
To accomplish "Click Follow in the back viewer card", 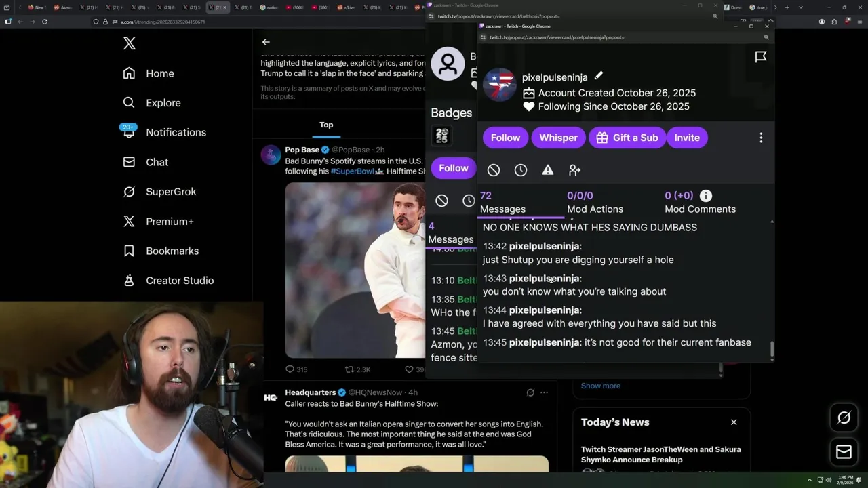I will (x=454, y=168).
